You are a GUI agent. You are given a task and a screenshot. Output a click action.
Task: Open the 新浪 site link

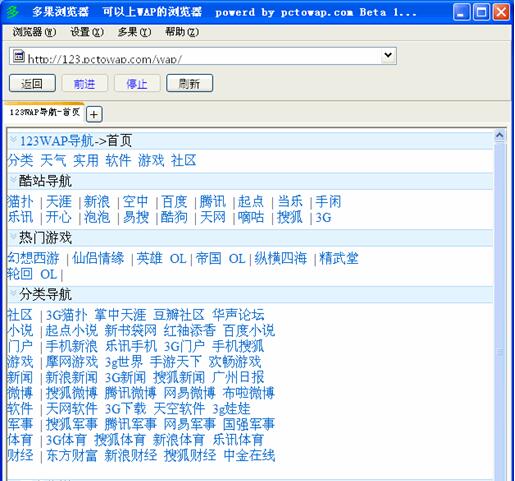click(97, 202)
